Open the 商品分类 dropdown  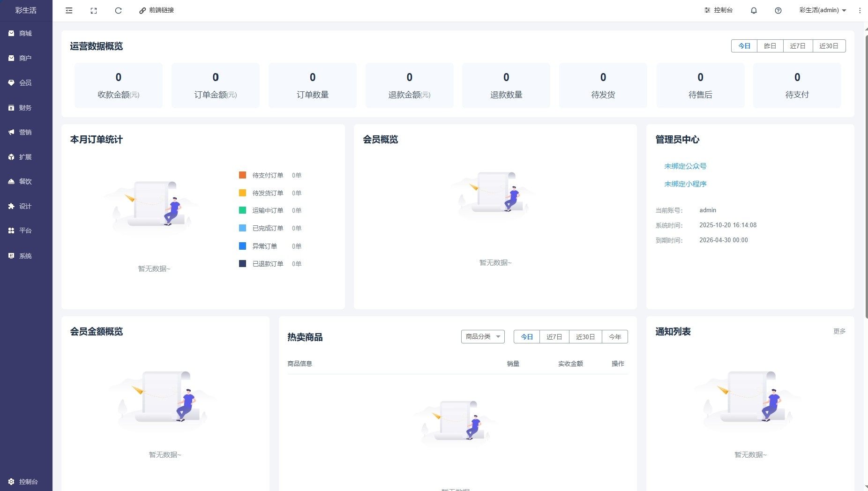pos(483,337)
